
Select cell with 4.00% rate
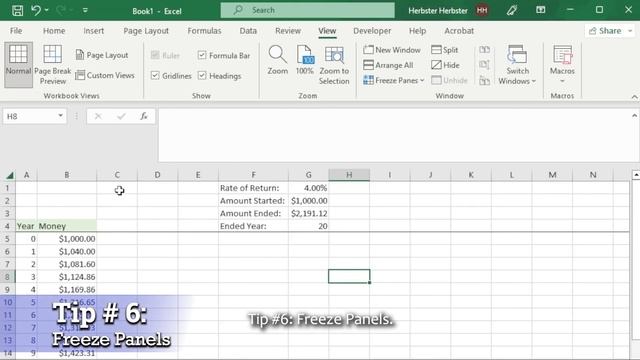(x=308, y=188)
